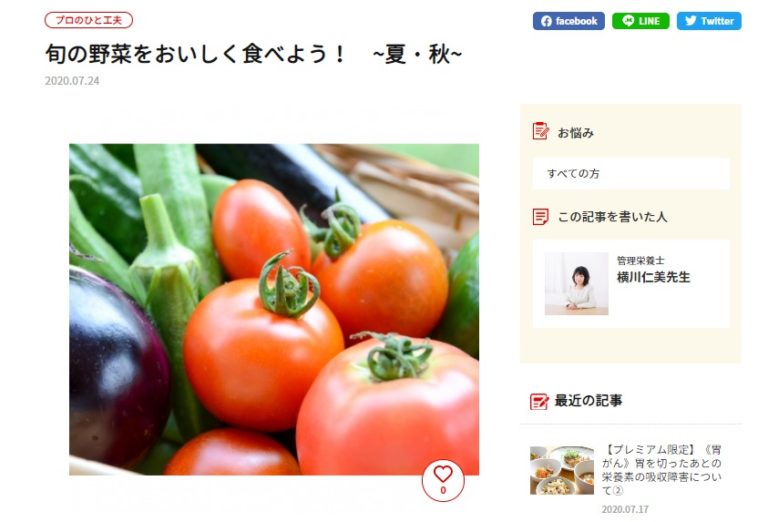This screenshot has height=522, width=768.
Task: Open the プロのひと工夫 category tag
Action: point(89,20)
